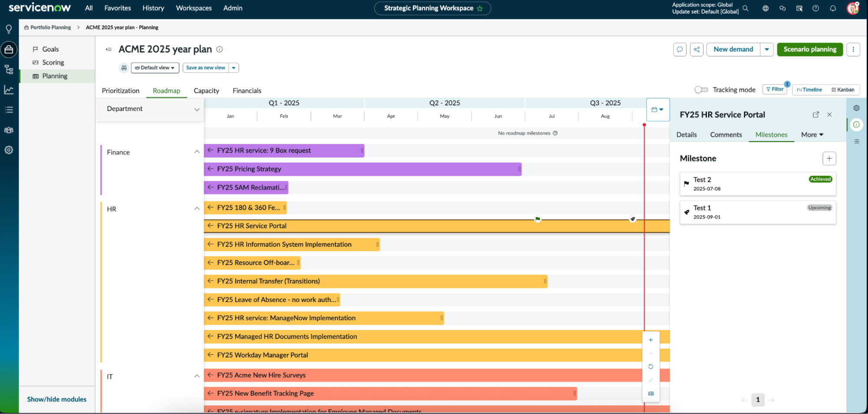Open FY25 HR Service Portal record in new window
The width and height of the screenshot is (868, 414).
[x=815, y=115]
